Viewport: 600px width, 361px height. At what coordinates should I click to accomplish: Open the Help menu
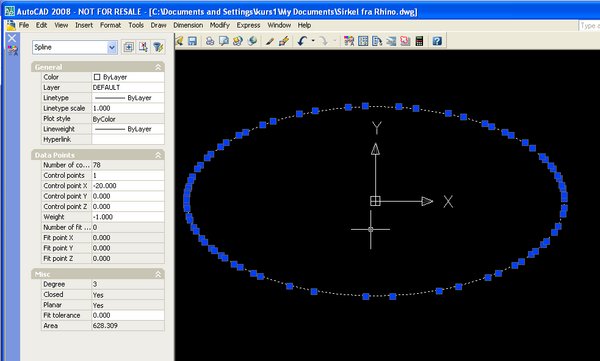pyautogui.click(x=304, y=25)
